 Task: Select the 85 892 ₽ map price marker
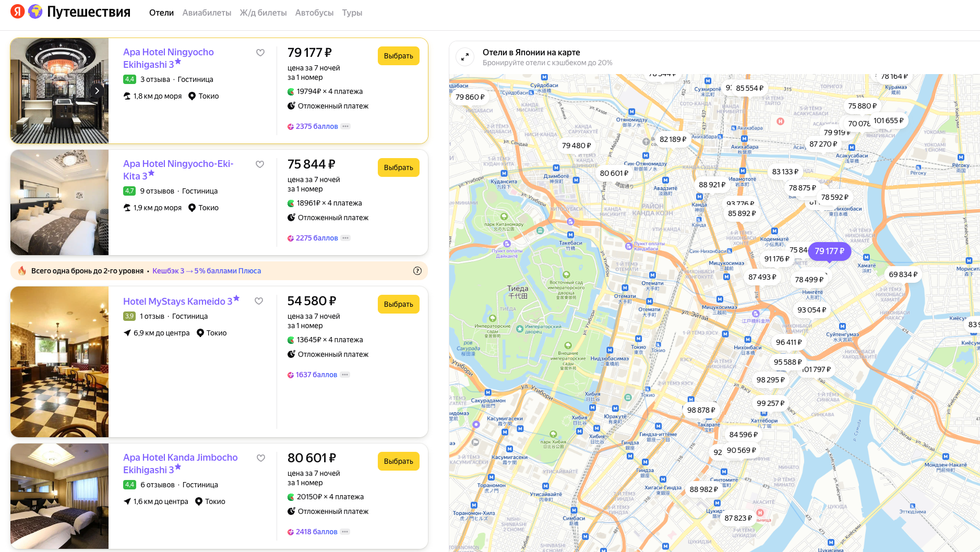click(x=742, y=213)
